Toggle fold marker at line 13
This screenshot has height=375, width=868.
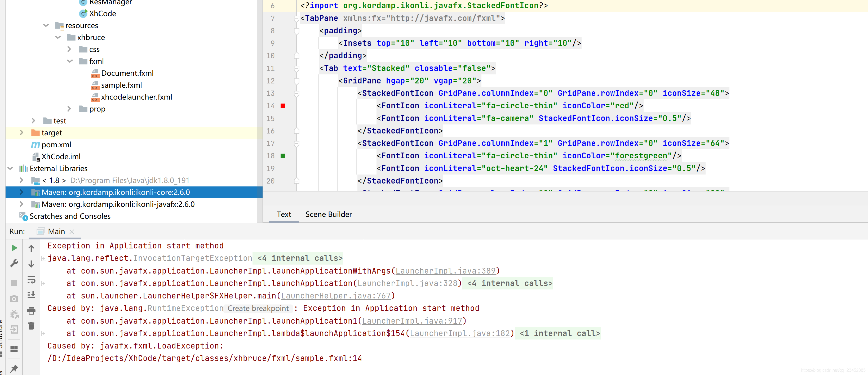point(296,93)
